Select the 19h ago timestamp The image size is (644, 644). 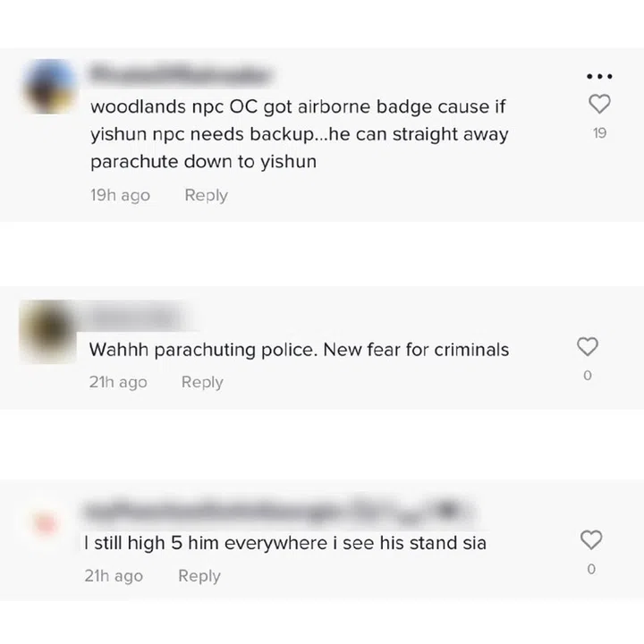tap(121, 195)
